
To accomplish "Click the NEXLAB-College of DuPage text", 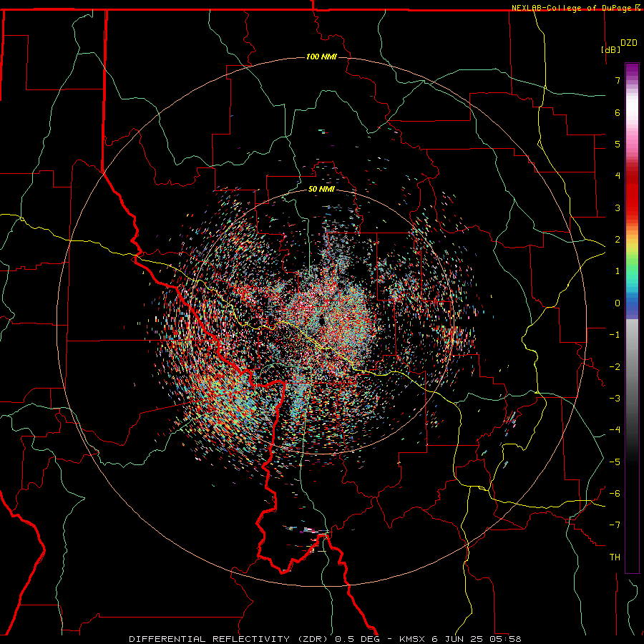I will coord(572,8).
